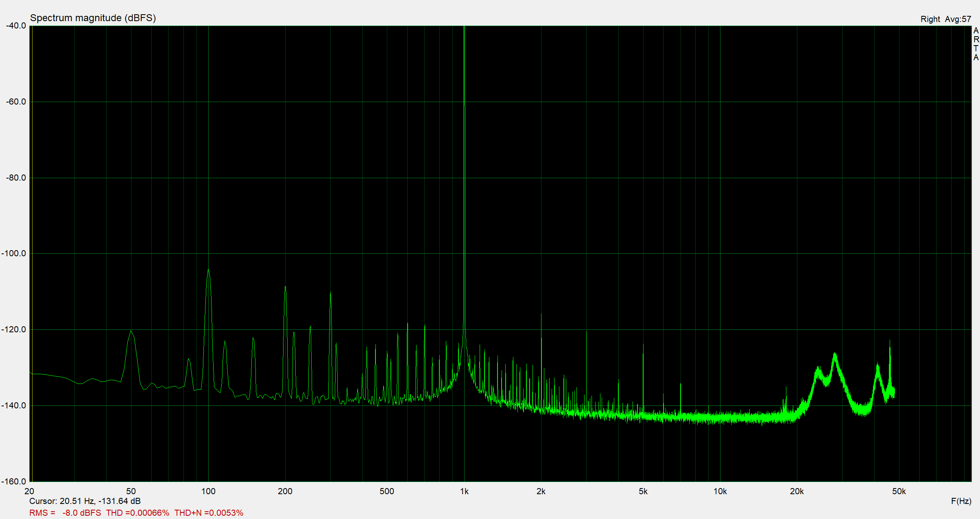980x519 pixels.
Task: Click the 50 Hz mains peak tip
Action: point(131,331)
